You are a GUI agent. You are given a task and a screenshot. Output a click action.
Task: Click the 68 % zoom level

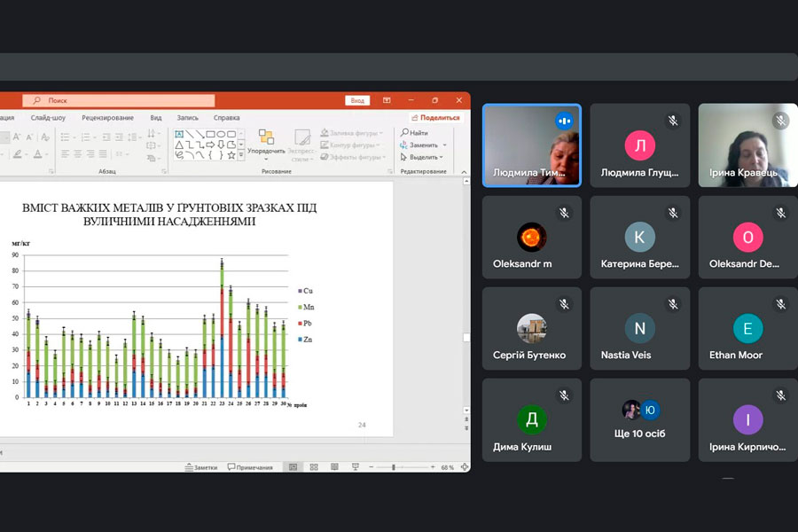tap(448, 467)
